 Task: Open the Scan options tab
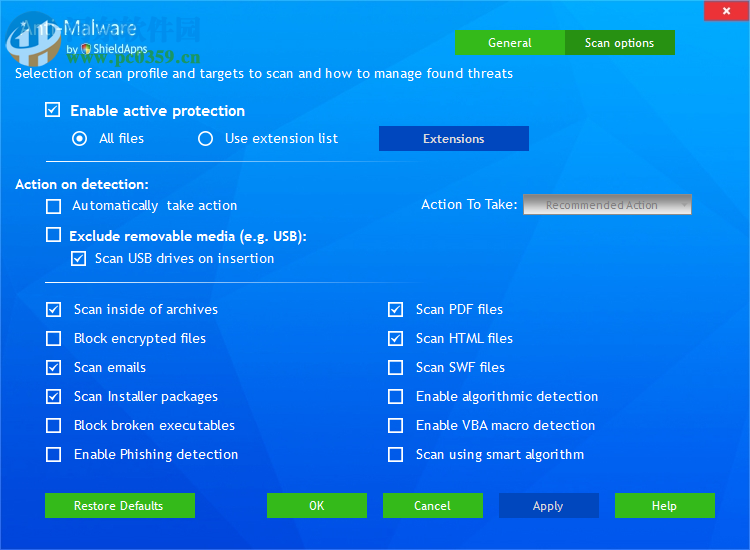pyautogui.click(x=620, y=43)
